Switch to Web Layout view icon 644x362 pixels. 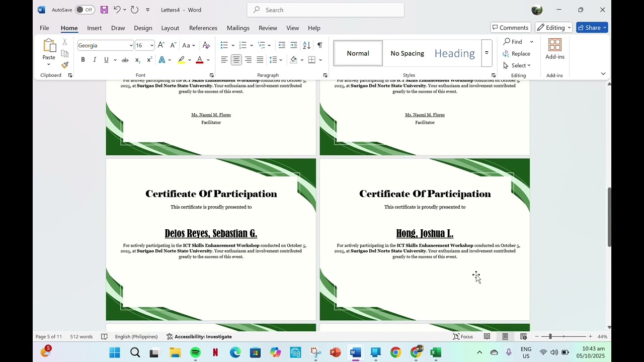[x=523, y=336]
